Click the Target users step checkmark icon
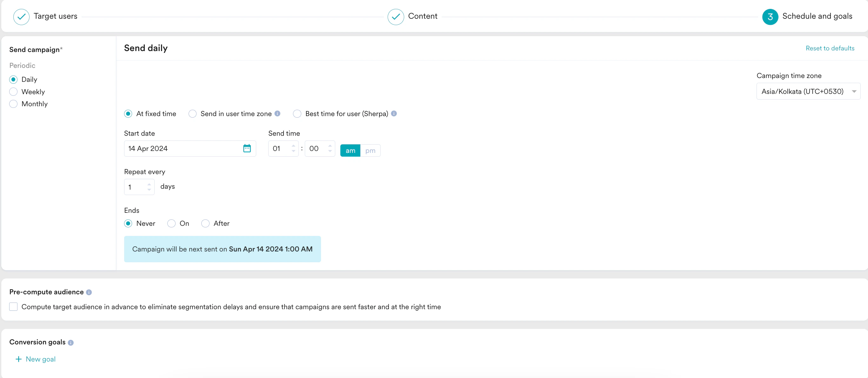Screen dimensions: 868x378 (21, 16)
